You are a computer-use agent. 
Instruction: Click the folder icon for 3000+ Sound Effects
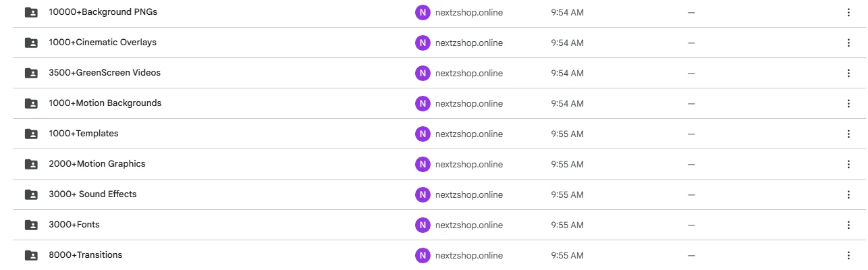(x=31, y=194)
